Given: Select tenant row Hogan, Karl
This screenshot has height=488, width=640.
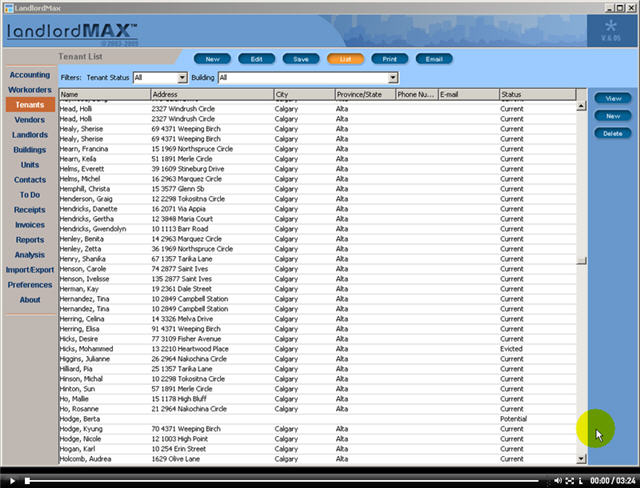Looking at the screenshot, I should pyautogui.click(x=318, y=449).
